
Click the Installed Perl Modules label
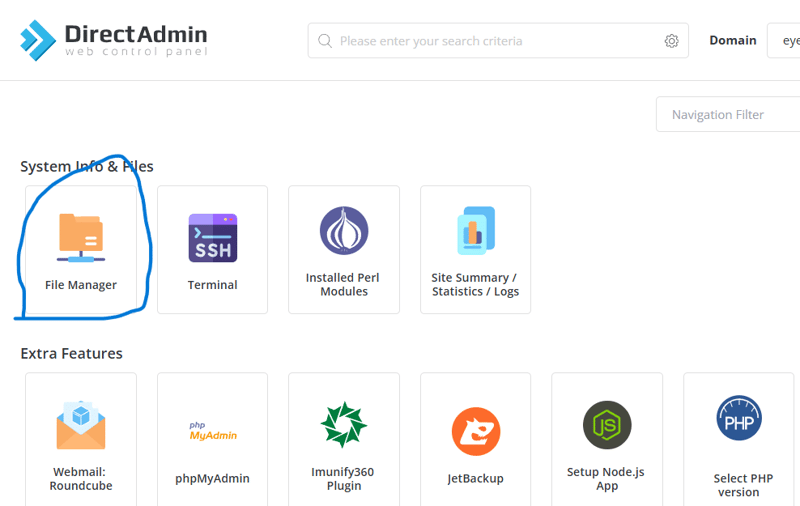click(343, 285)
